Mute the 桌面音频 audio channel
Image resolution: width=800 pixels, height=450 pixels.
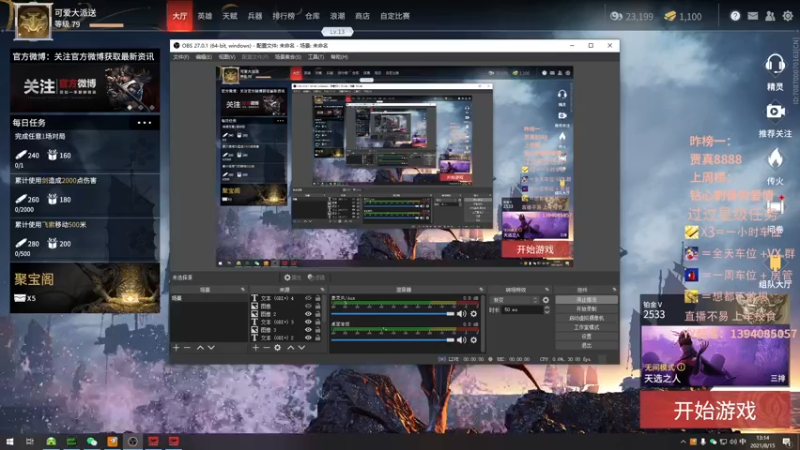coord(462,340)
